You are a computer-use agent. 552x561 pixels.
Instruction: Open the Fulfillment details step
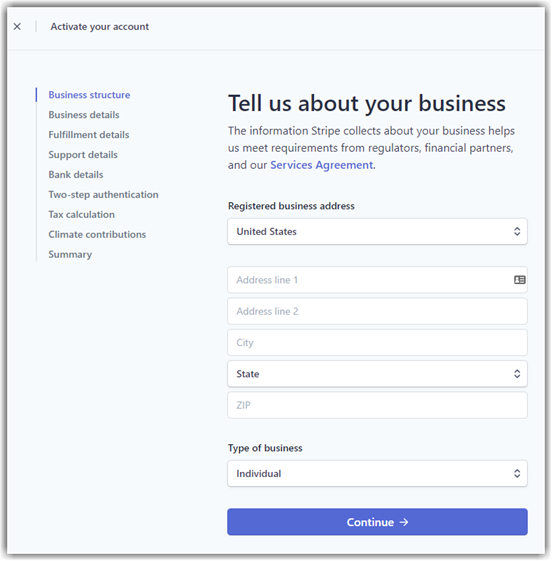(89, 135)
